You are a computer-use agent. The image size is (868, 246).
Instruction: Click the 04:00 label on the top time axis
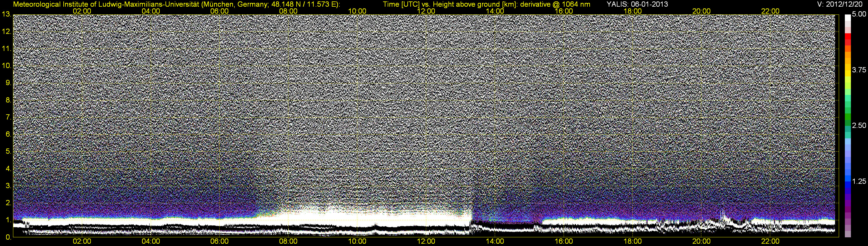pyautogui.click(x=151, y=11)
